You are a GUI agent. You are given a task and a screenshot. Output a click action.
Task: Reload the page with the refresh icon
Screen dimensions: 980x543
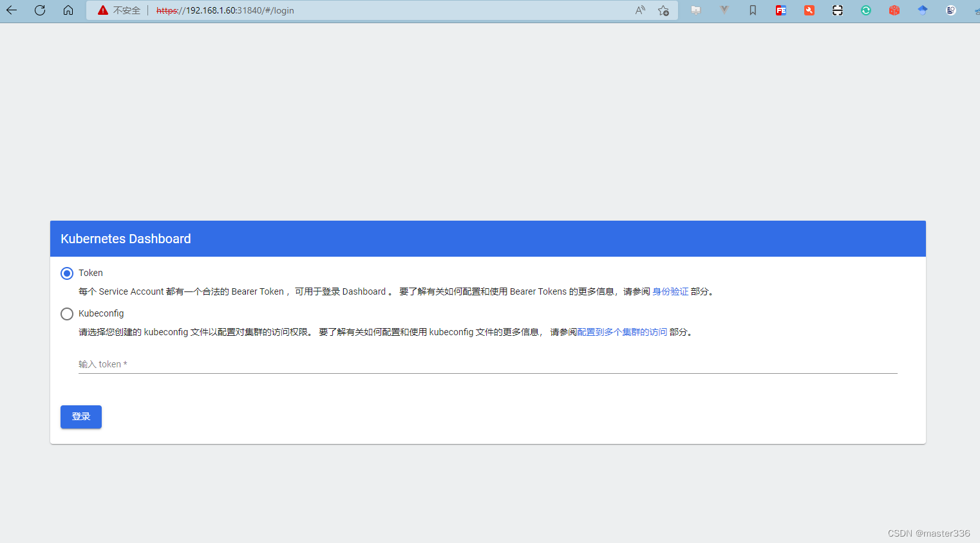(40, 10)
